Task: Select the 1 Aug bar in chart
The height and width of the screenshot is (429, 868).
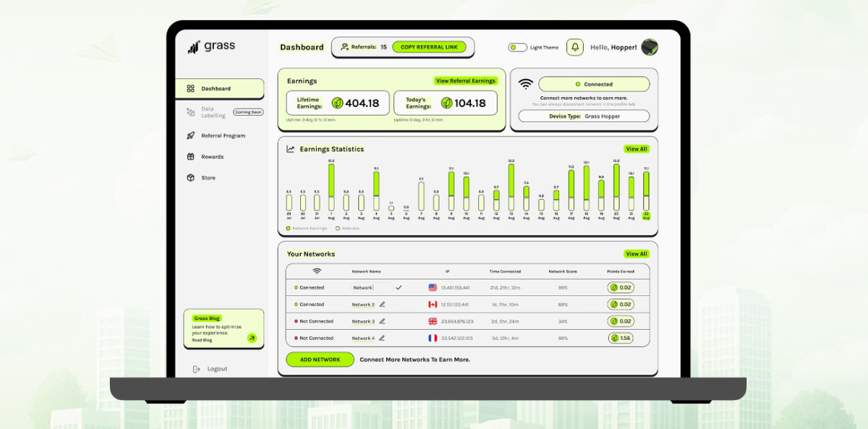Action: point(331,187)
